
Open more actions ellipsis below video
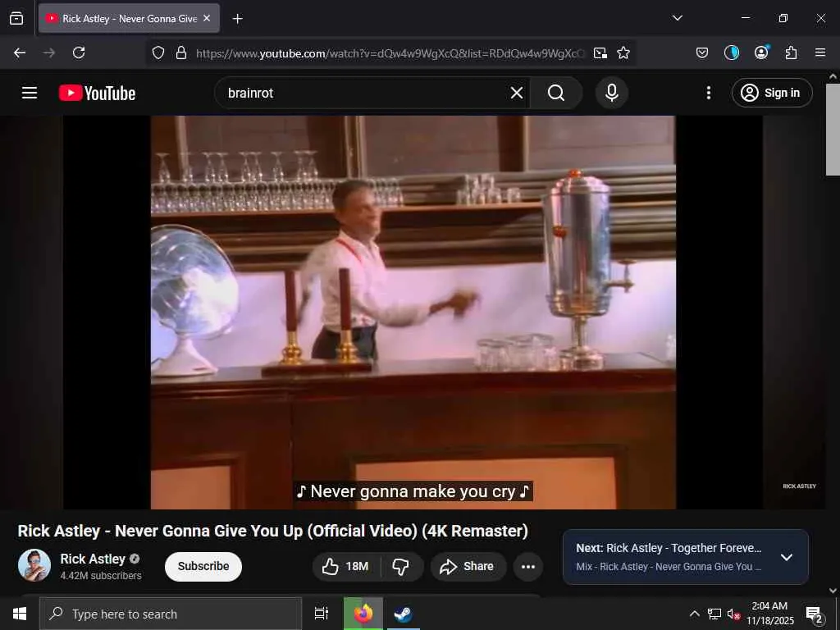click(x=528, y=567)
